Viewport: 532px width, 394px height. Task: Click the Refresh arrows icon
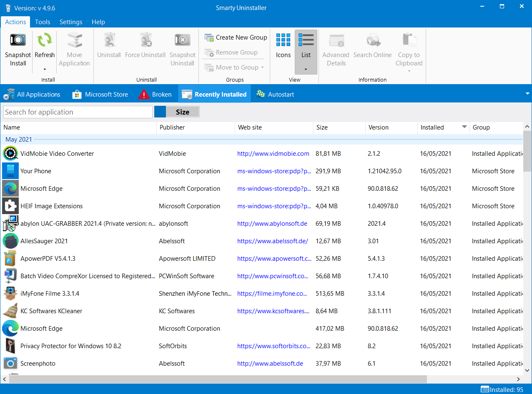pyautogui.click(x=45, y=40)
